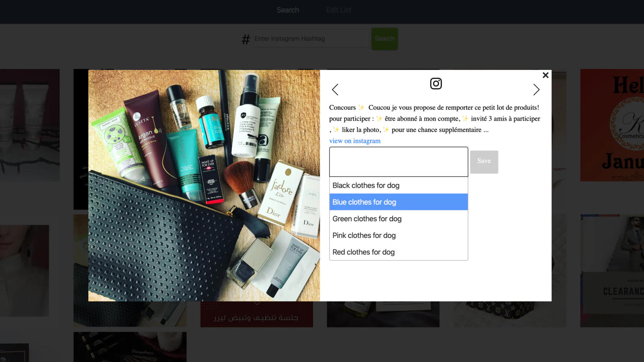Viewport: 644px width, 362px height.
Task: Open the view on instagram link
Action: [x=355, y=141]
